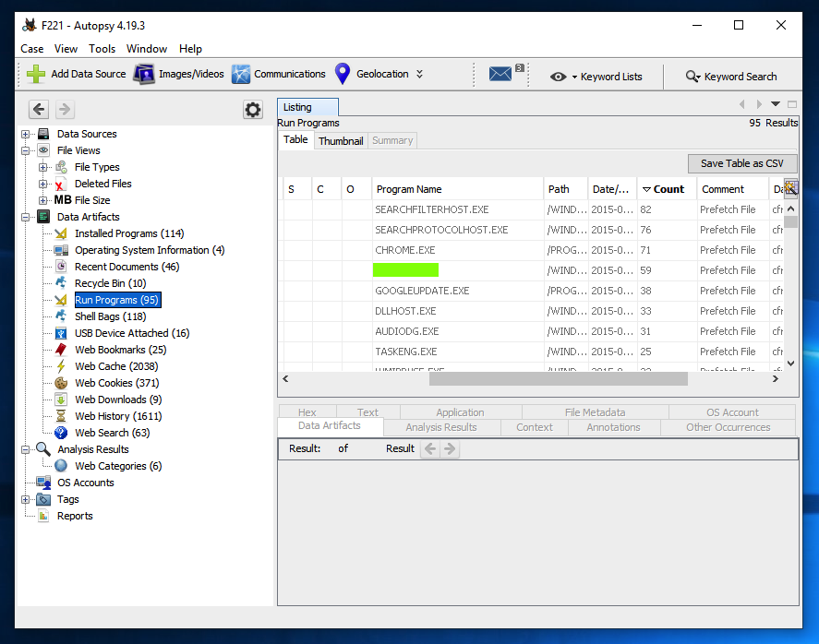Screen dimensions: 819x644
Task: Open column chooser icon at table corner
Action: pyautogui.click(x=790, y=188)
